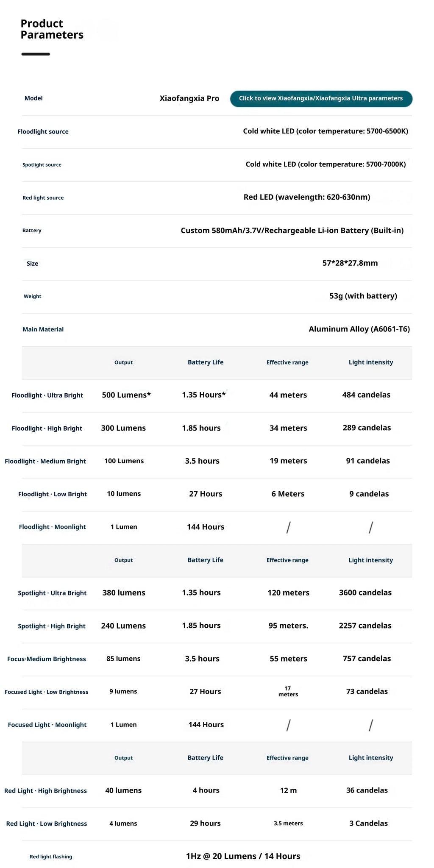Select the Xiaofangxia Pro model name
Image resolution: width=434 pixels, height=868 pixels.
(x=189, y=98)
